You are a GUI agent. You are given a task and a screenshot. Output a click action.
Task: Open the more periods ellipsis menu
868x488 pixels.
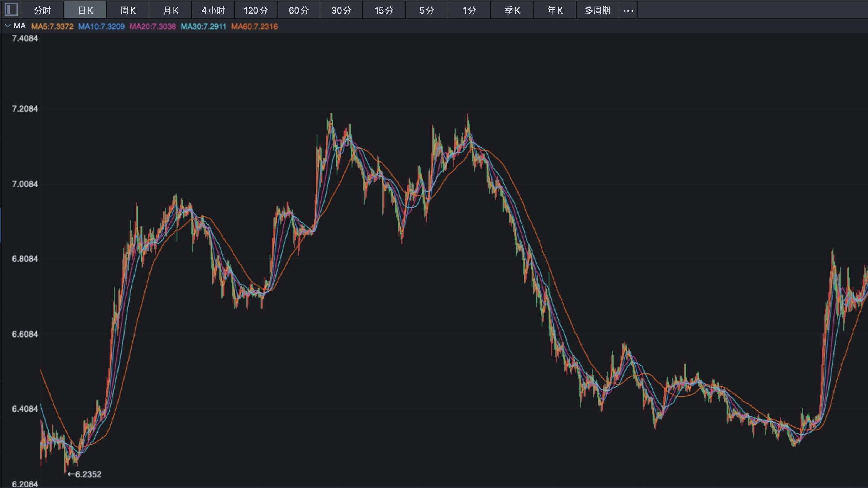[x=628, y=11]
